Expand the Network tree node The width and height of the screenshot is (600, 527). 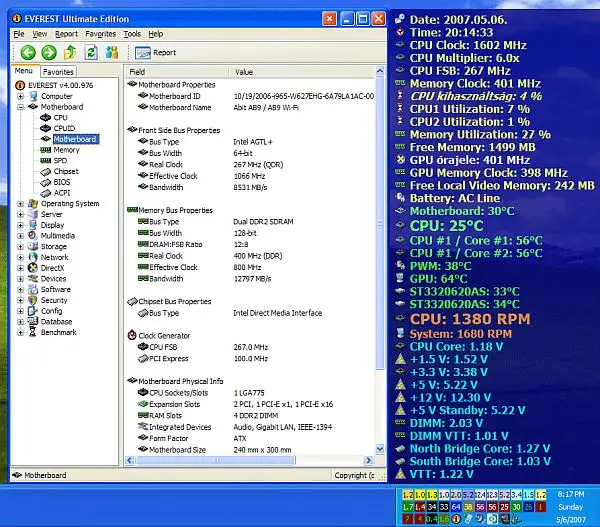pyautogui.click(x=21, y=258)
